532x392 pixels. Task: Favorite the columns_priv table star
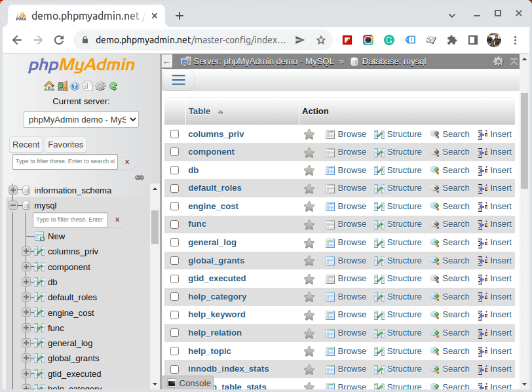point(309,134)
